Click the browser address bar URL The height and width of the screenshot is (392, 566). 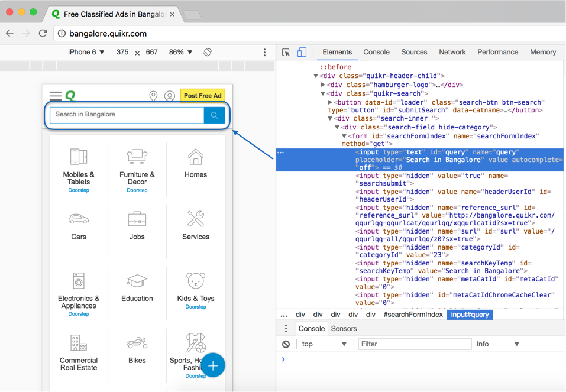pyautogui.click(x=108, y=34)
